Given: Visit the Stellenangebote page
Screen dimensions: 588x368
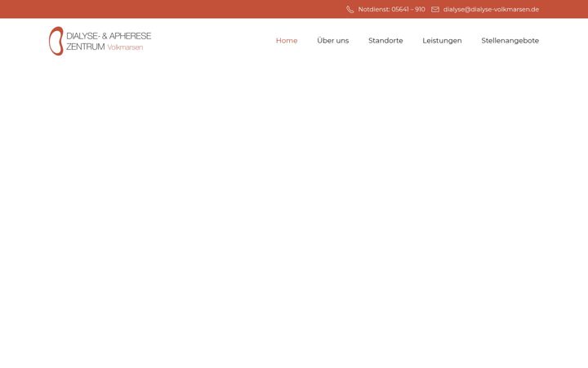Looking at the screenshot, I should (x=510, y=41).
